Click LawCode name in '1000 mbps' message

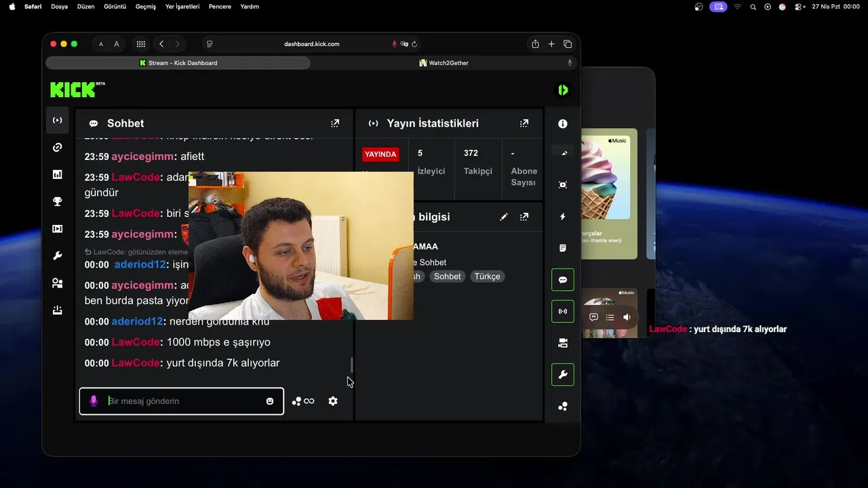pyautogui.click(x=136, y=342)
